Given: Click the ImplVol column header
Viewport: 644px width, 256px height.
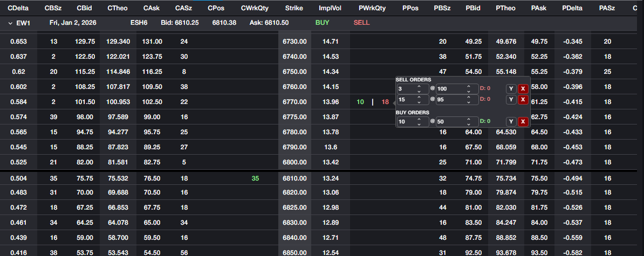Looking at the screenshot, I should point(329,9).
